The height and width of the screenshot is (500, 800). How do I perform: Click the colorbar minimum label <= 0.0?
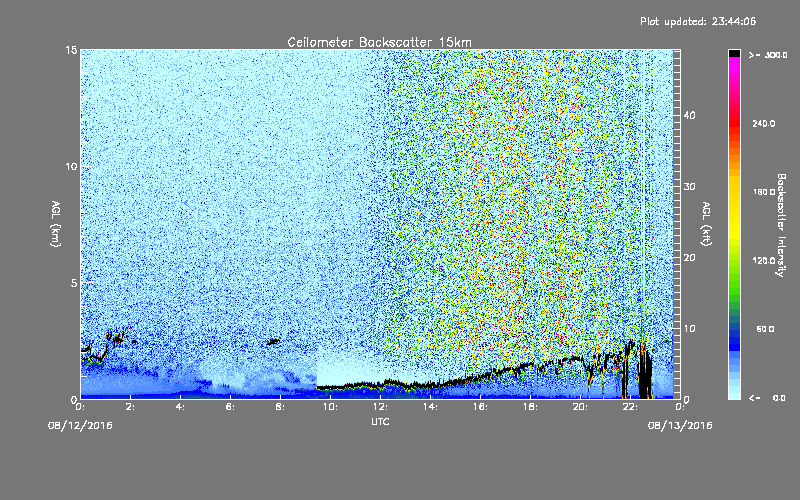point(767,398)
